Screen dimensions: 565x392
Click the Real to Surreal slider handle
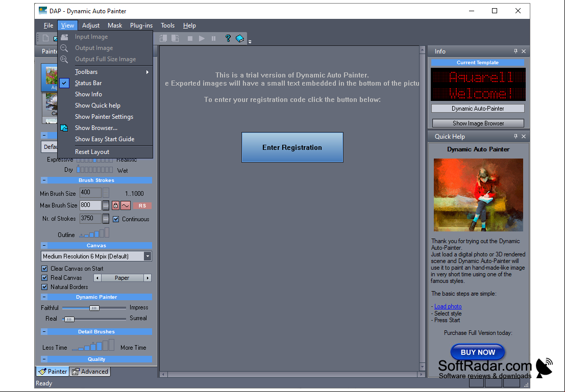pyautogui.click(x=69, y=319)
